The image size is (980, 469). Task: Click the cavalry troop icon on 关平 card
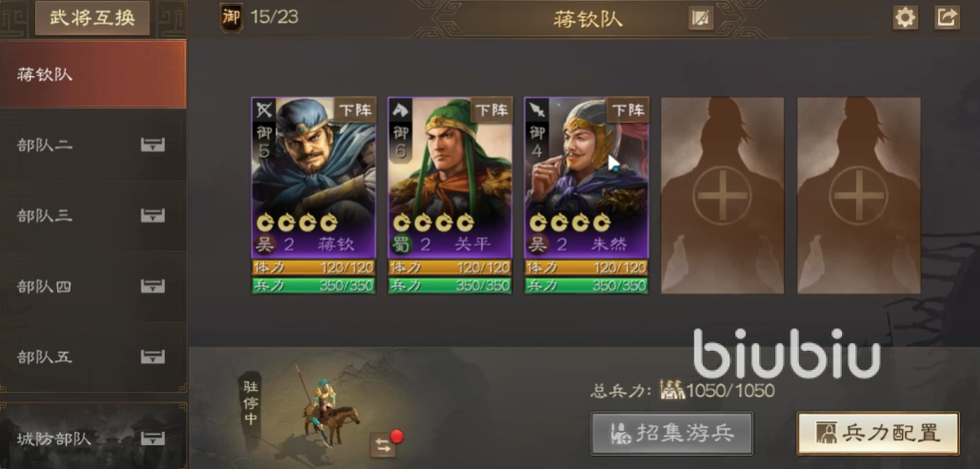pyautogui.click(x=400, y=110)
